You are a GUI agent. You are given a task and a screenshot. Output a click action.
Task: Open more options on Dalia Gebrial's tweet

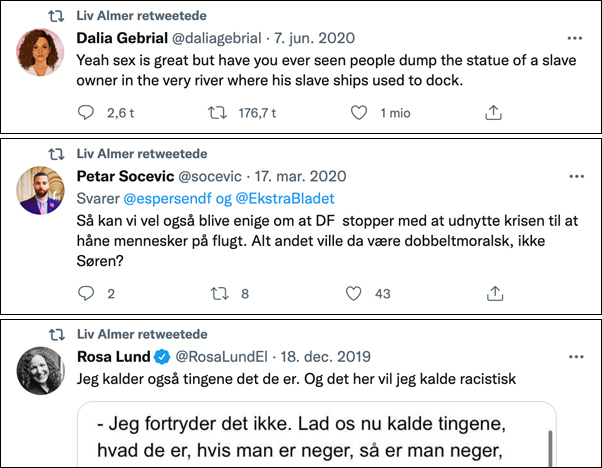click(x=575, y=38)
